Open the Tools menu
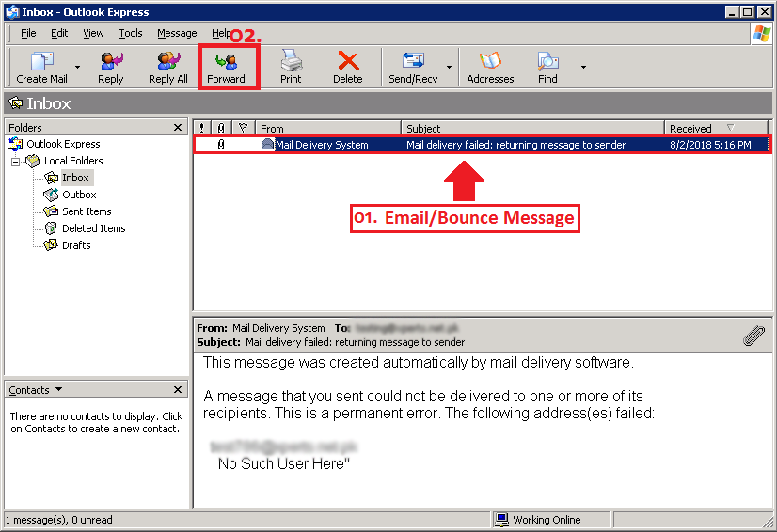This screenshot has height=532, width=777. pos(131,33)
